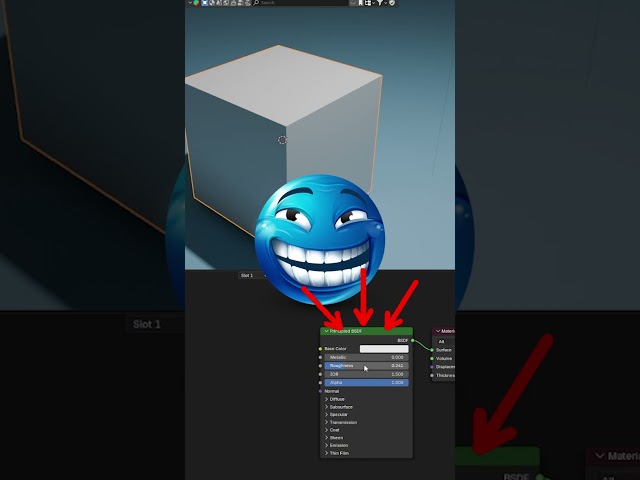Click the magnifier icon beside Search
Screen dimensions: 640x480
point(256,3)
